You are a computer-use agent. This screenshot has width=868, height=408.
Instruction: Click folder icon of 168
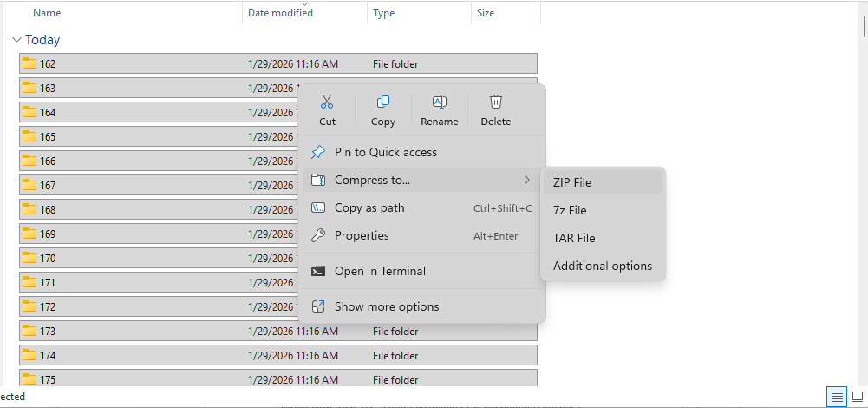(29, 209)
